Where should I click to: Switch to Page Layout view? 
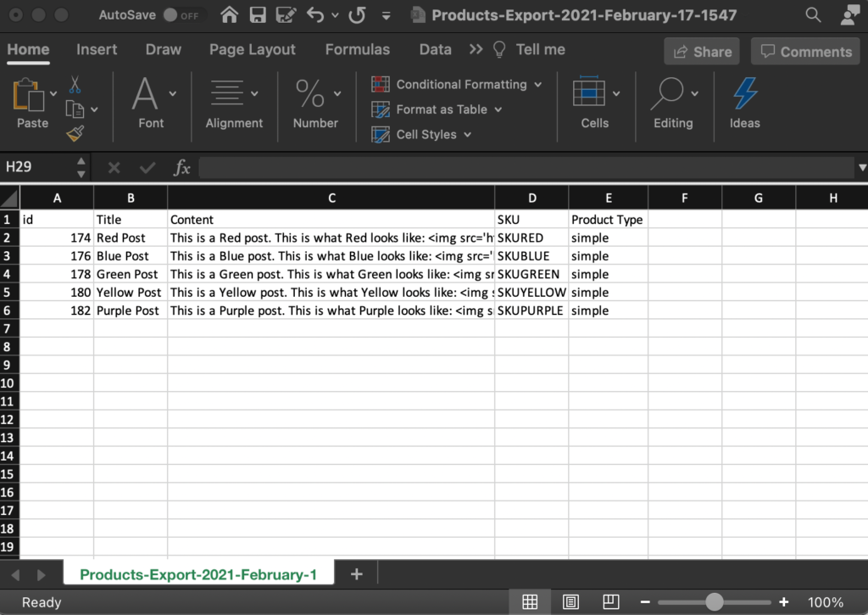(x=571, y=602)
